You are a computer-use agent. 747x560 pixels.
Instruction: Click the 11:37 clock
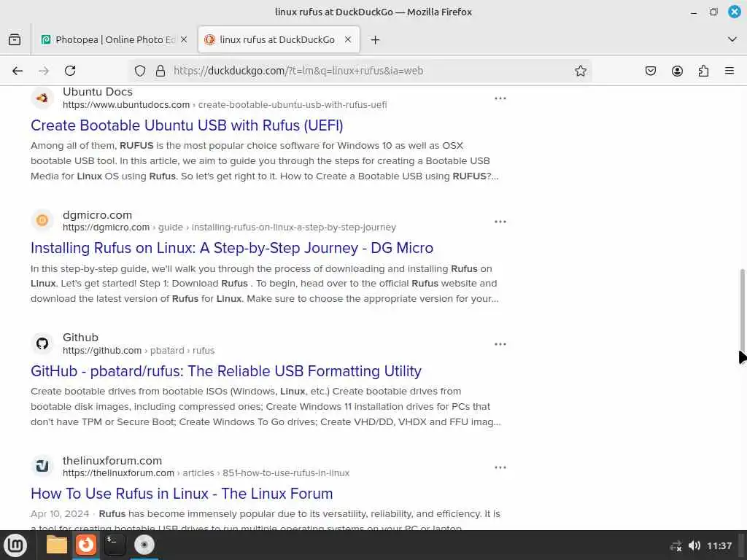719,545
